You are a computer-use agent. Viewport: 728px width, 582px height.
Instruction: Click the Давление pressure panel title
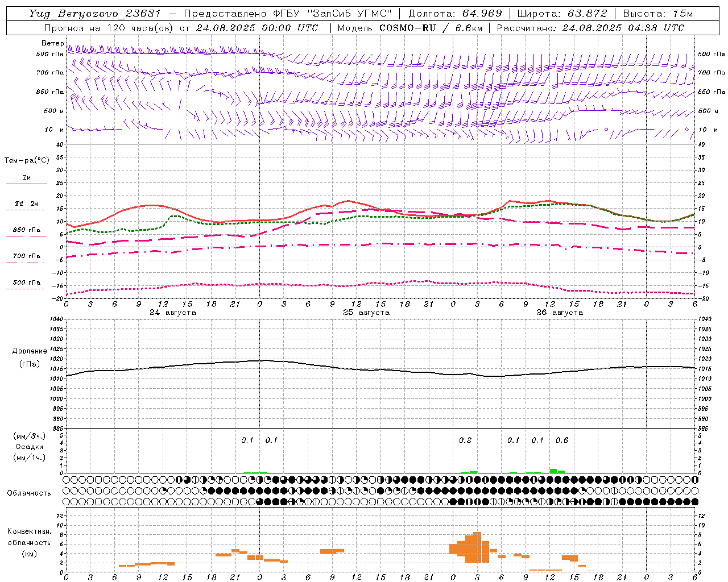click(30, 351)
